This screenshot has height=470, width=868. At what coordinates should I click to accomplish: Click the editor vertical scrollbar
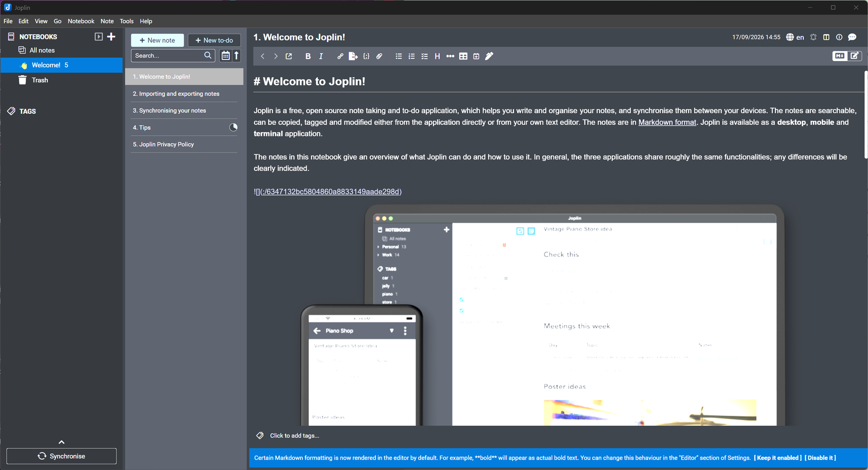(865, 114)
